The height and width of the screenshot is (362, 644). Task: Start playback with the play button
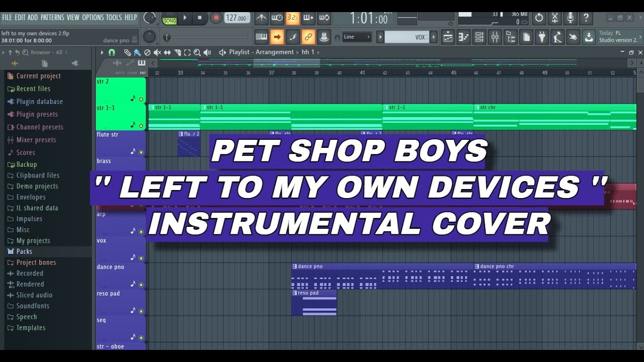tap(185, 18)
